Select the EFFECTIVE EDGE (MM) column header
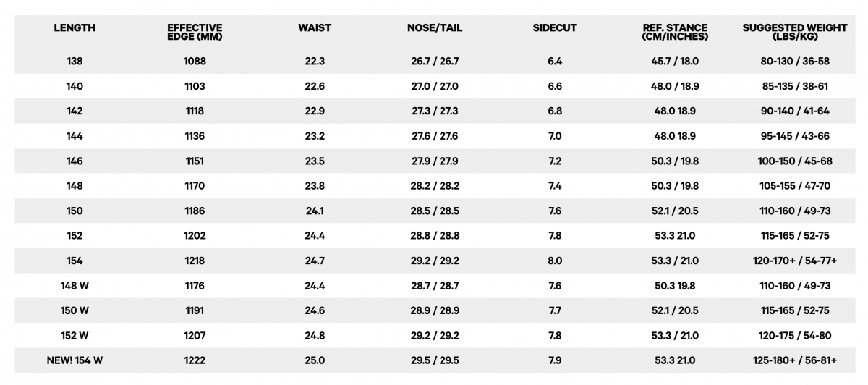The height and width of the screenshot is (385, 868). tap(195, 33)
